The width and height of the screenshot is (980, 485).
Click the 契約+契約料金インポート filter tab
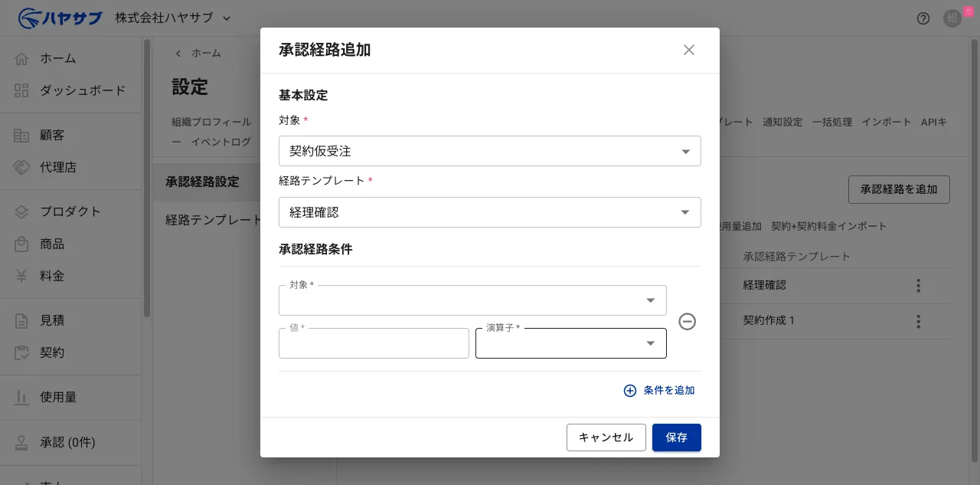[x=829, y=226]
